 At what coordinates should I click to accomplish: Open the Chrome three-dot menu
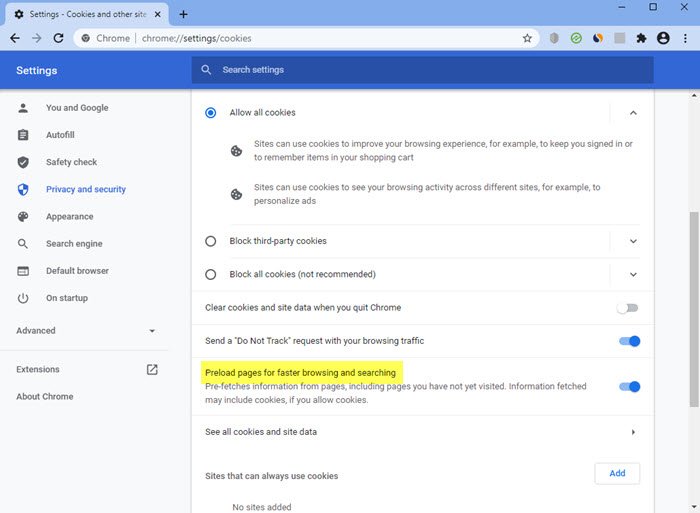pos(685,38)
